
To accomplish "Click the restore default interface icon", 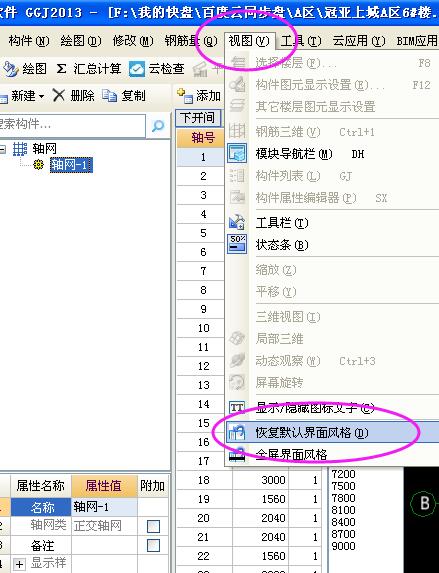I will 236,433.
